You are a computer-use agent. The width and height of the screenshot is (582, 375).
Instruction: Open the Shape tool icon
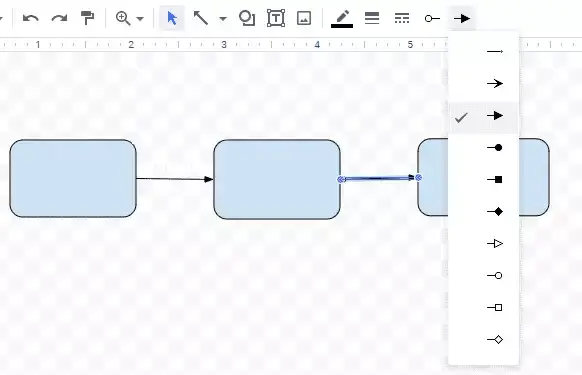click(247, 18)
